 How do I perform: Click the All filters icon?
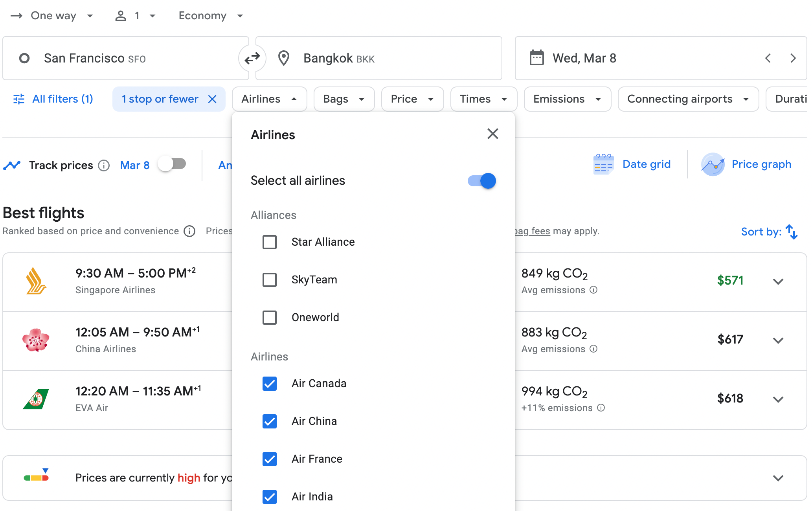pyautogui.click(x=18, y=99)
